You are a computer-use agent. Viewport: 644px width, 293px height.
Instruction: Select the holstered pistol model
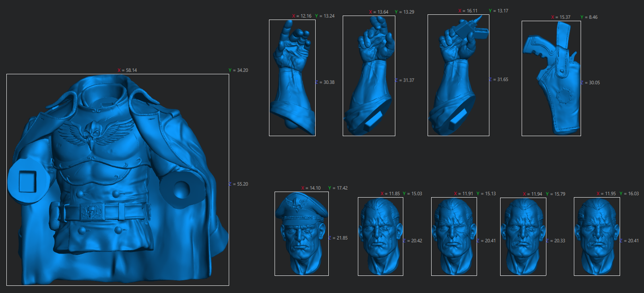(x=551, y=78)
